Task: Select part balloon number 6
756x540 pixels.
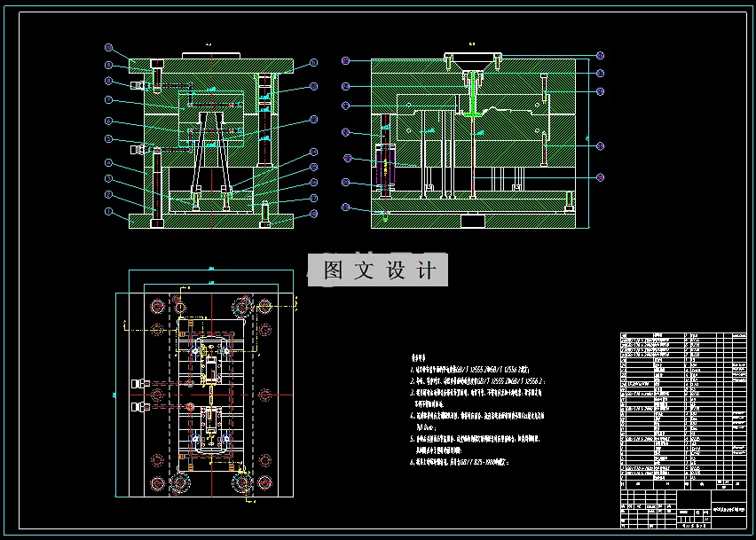Action: pyautogui.click(x=108, y=121)
